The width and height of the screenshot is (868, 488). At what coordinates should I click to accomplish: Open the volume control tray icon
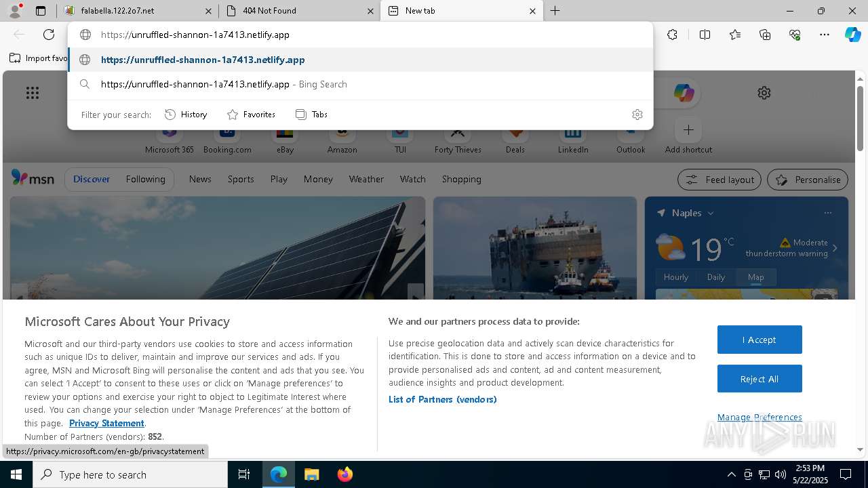click(x=781, y=474)
